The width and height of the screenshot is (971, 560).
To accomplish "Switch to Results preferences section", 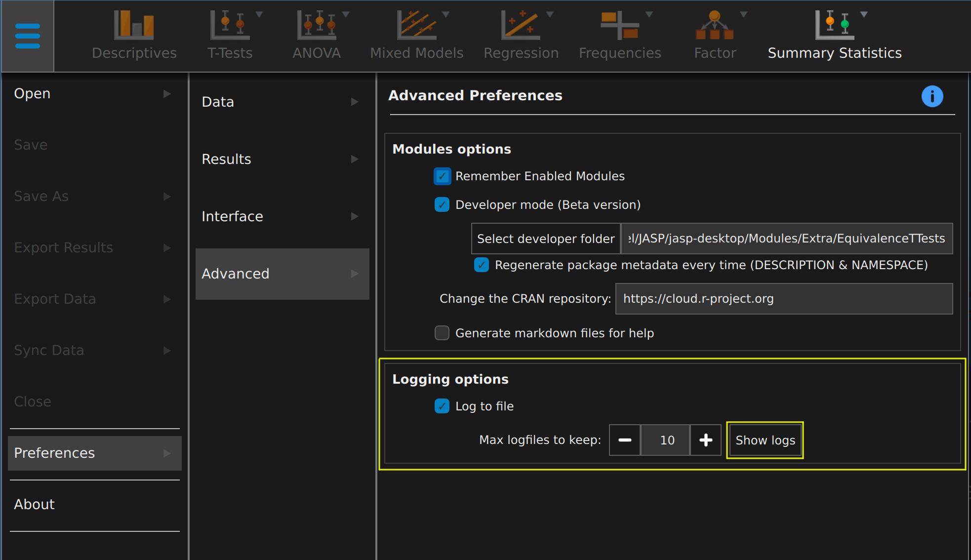I will click(x=282, y=159).
